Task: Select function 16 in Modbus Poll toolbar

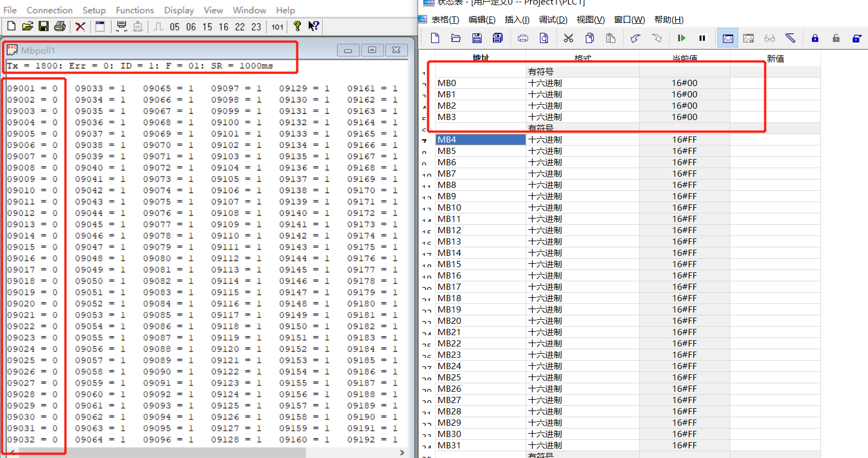Action: (224, 27)
